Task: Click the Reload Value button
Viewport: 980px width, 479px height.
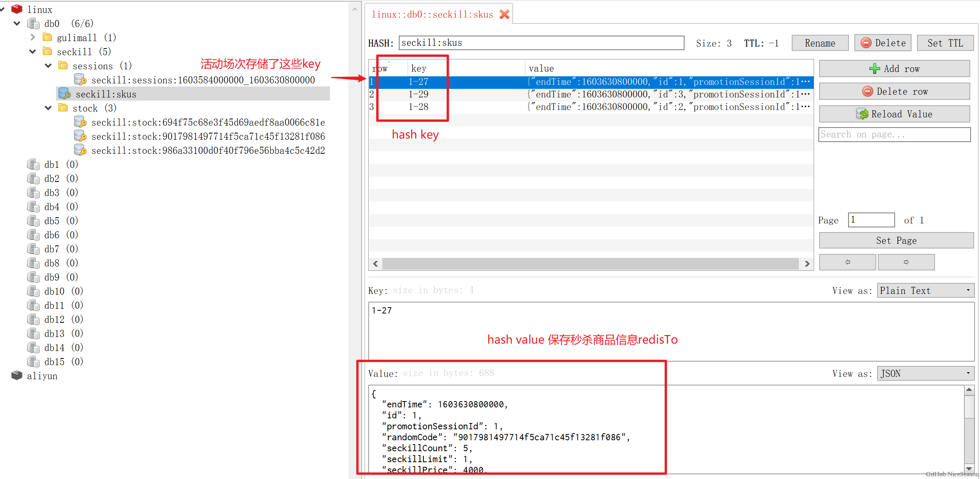Action: click(x=894, y=114)
